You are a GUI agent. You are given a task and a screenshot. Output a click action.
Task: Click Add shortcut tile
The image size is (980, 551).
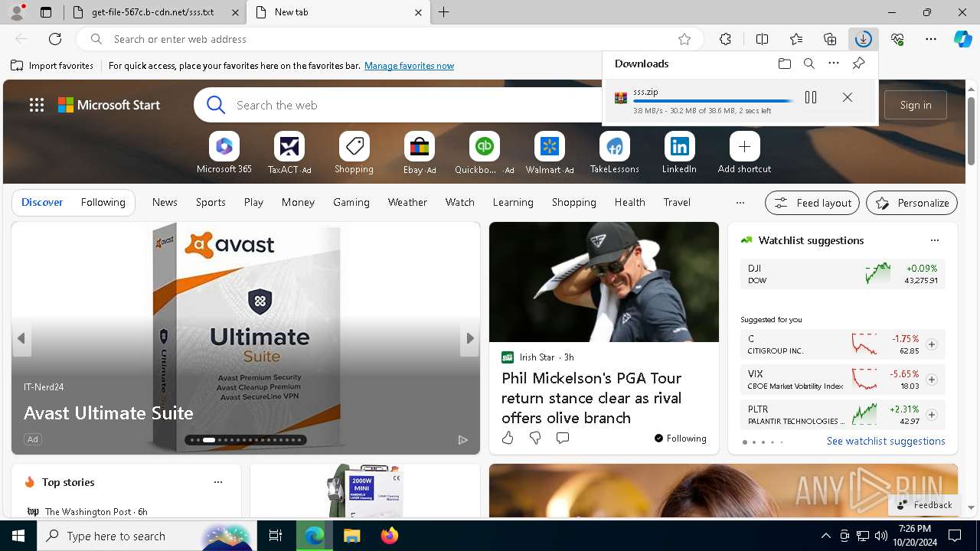click(744, 153)
